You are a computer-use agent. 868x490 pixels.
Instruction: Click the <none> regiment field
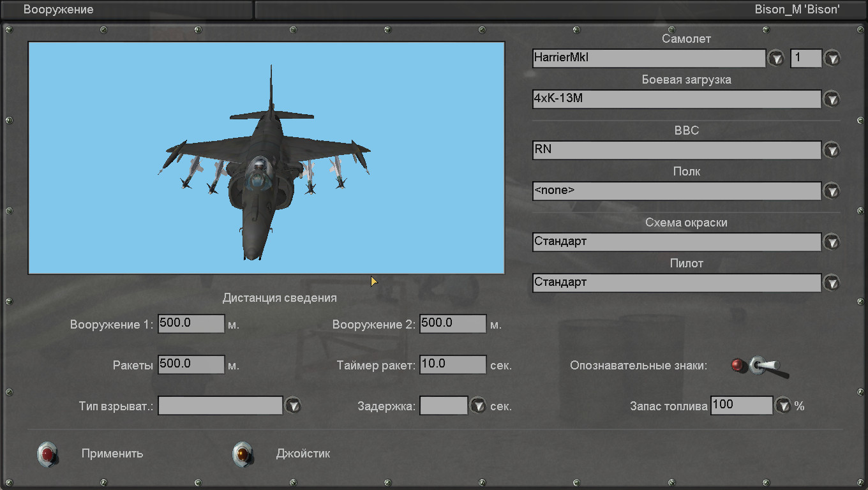(x=677, y=191)
